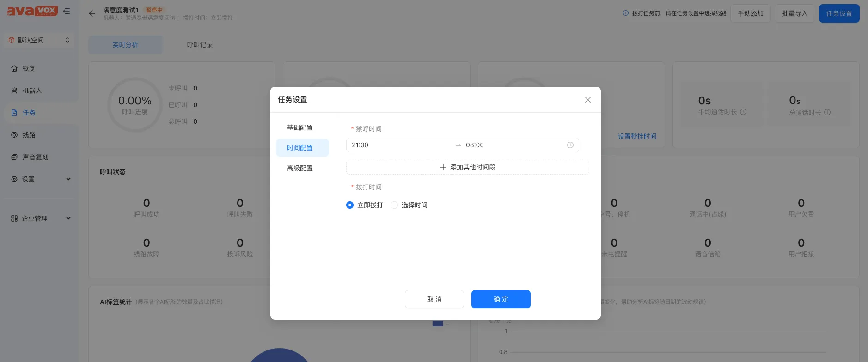Switch to 基础配置 section
This screenshot has width=868, height=362.
coord(300,127)
